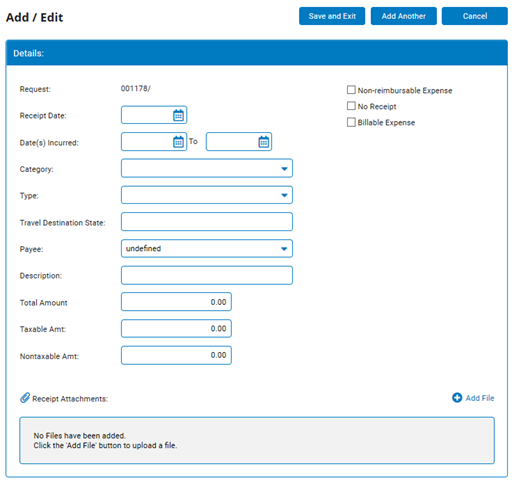512x485 pixels.
Task: Click into the Description text field
Action: click(207, 275)
